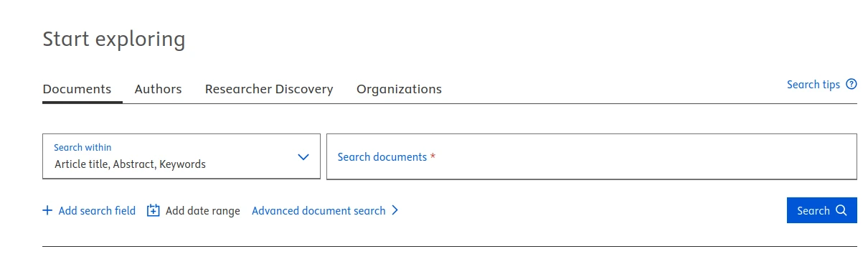Click the plus icon for adding a search field
This screenshot has height=277, width=868.
pos(47,210)
